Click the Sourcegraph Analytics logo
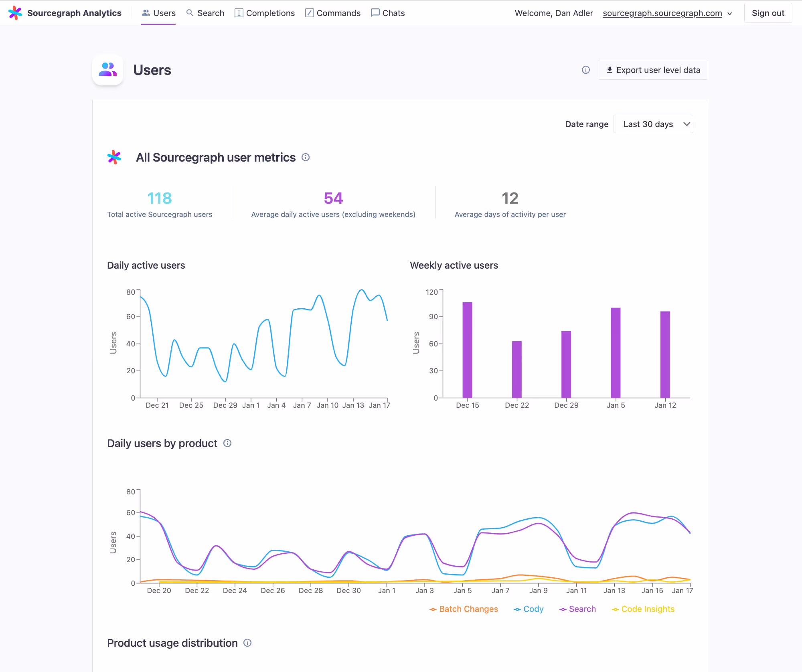802x672 pixels. click(x=65, y=12)
